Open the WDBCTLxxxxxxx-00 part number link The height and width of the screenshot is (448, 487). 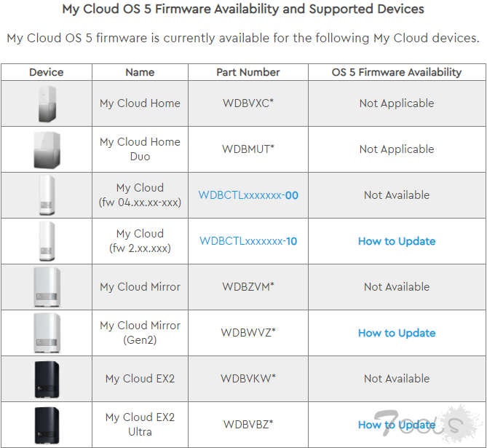click(248, 195)
